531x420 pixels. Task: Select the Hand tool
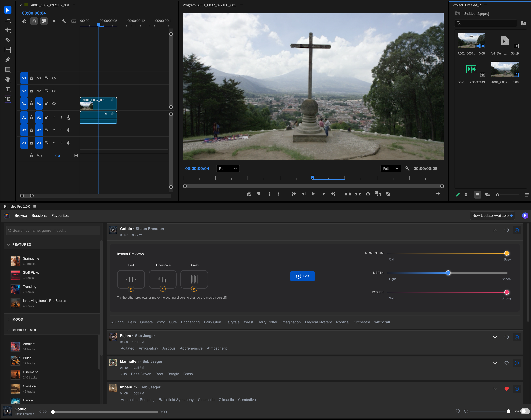coord(8,79)
